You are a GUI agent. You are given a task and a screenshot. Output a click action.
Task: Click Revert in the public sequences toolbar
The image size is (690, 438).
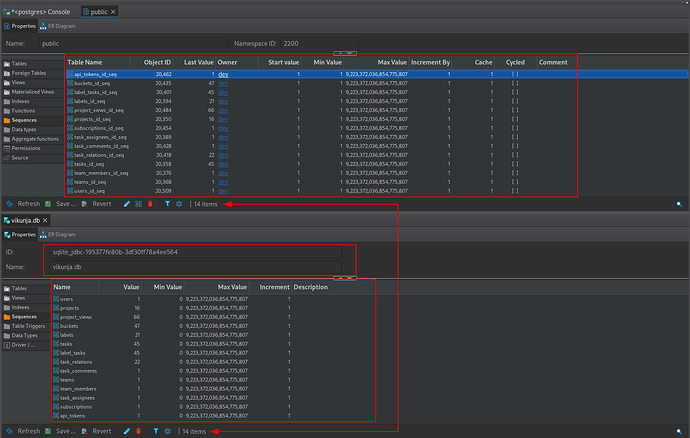click(97, 204)
